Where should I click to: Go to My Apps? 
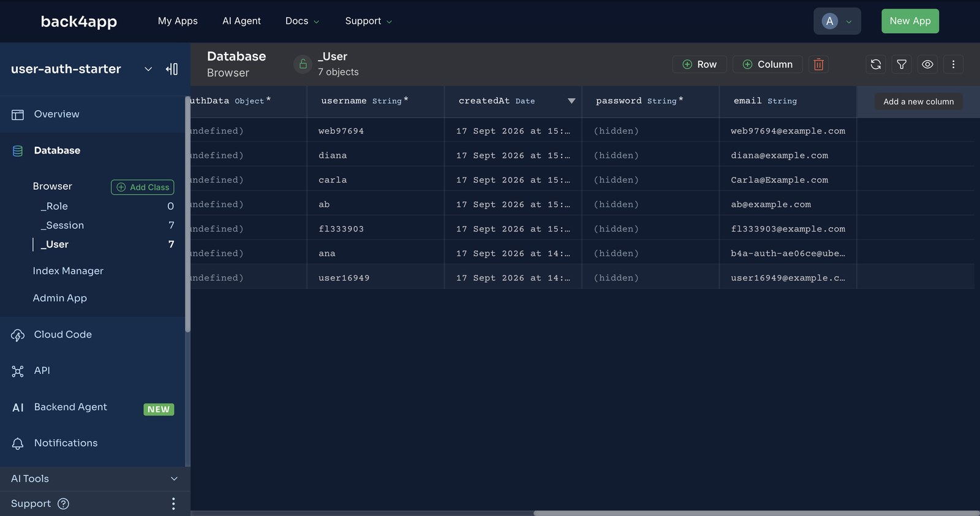click(178, 21)
